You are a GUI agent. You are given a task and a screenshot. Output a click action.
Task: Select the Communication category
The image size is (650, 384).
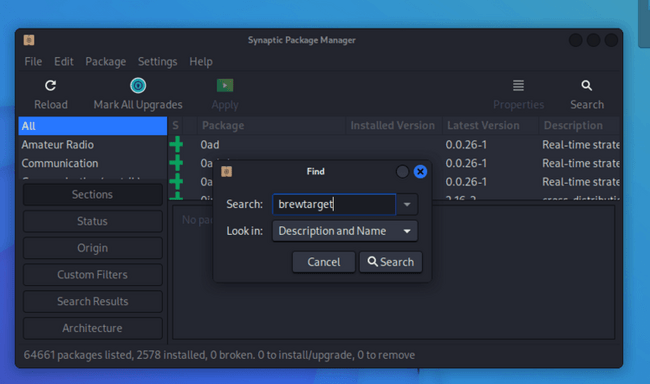(93, 163)
